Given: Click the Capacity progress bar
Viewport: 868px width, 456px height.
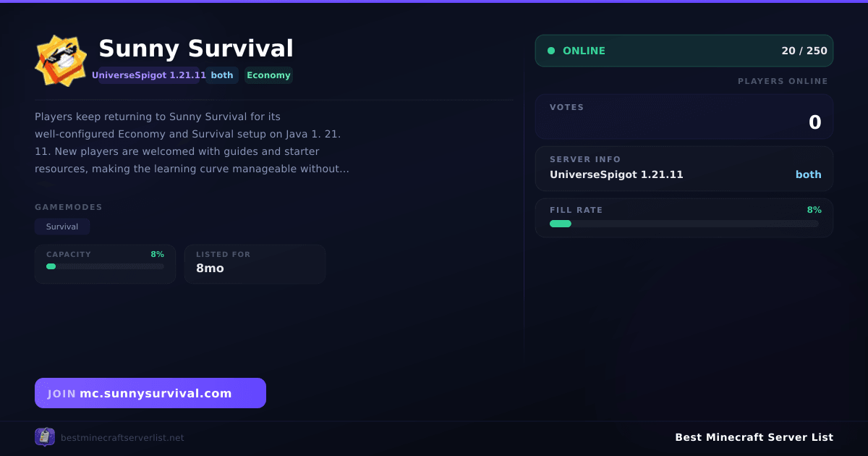Looking at the screenshot, I should 105,266.
